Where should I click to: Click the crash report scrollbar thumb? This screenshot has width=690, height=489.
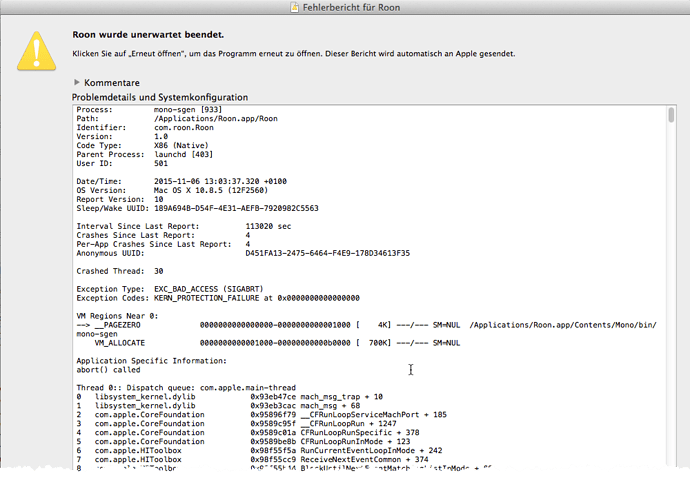pyautogui.click(x=671, y=115)
